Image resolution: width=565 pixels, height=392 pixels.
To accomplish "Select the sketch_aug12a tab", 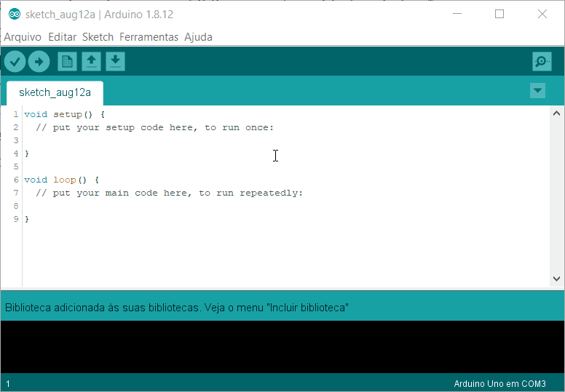I will tap(55, 93).
